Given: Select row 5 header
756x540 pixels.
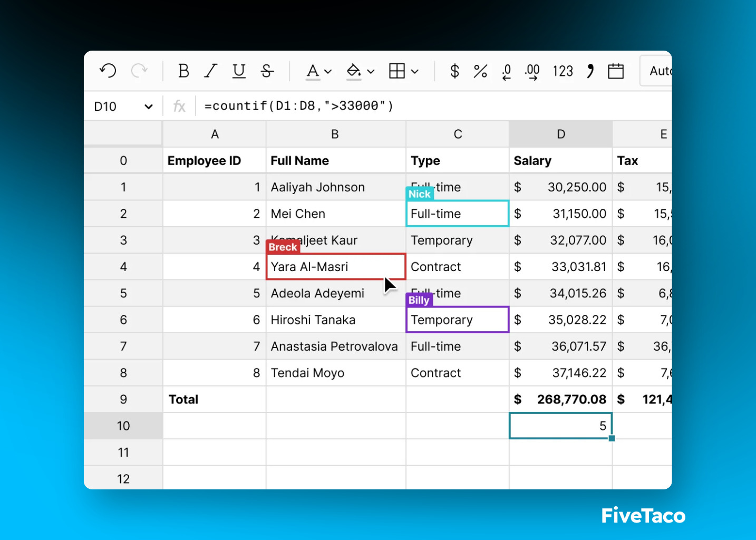Looking at the screenshot, I should [123, 293].
